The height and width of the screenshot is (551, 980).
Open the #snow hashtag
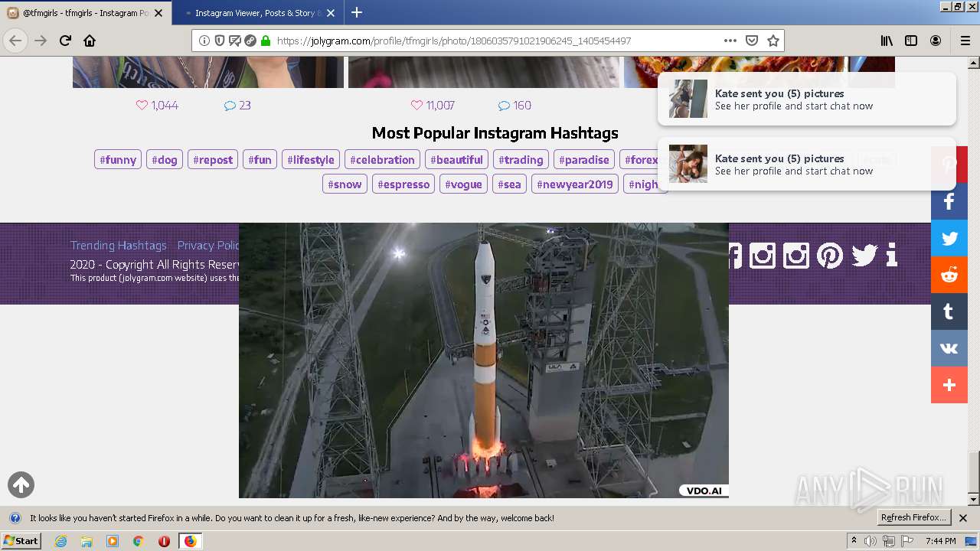345,184
